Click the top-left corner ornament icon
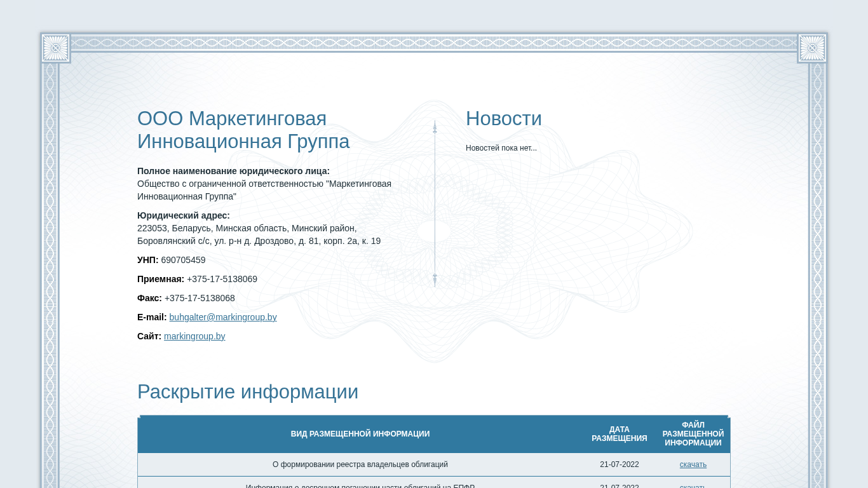 55,48
